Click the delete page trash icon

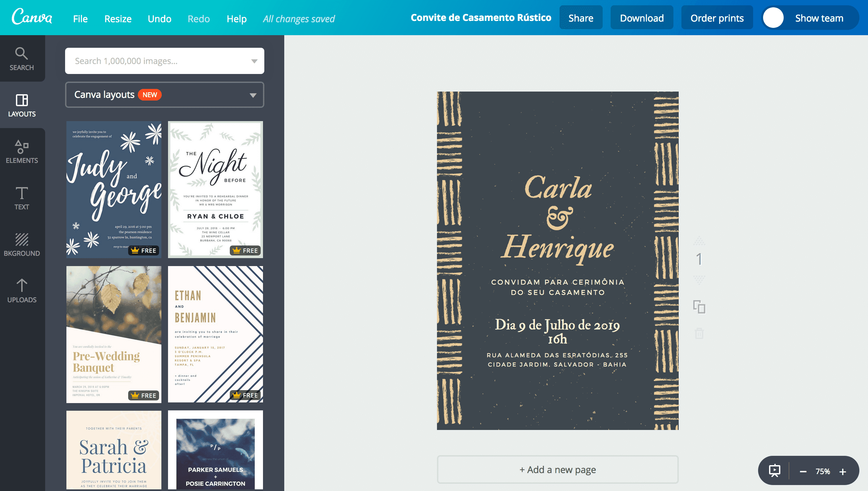[699, 333]
